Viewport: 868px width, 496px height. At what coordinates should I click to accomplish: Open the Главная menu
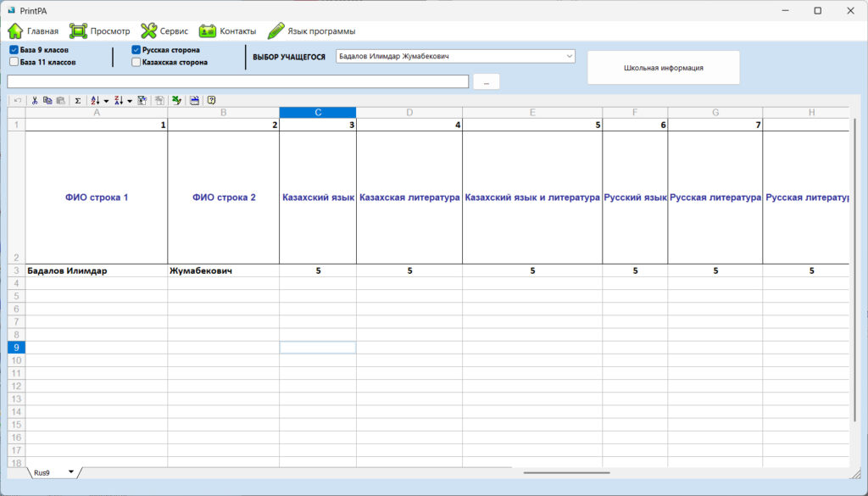pyautogui.click(x=33, y=31)
